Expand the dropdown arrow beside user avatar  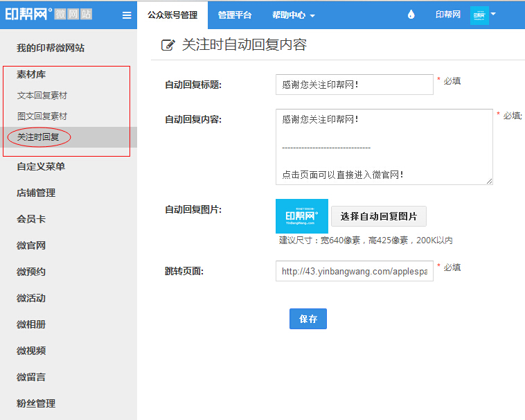pos(493,14)
